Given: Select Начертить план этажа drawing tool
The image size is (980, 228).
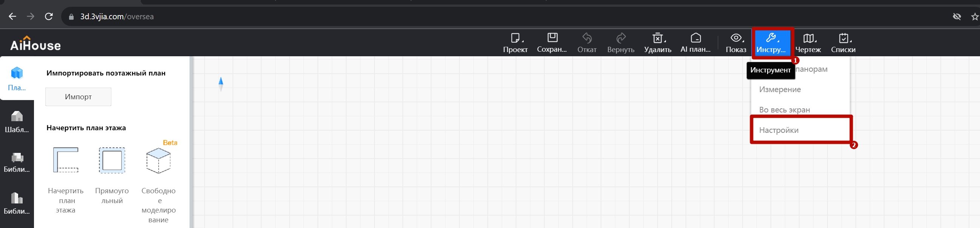Looking at the screenshot, I should [x=66, y=161].
